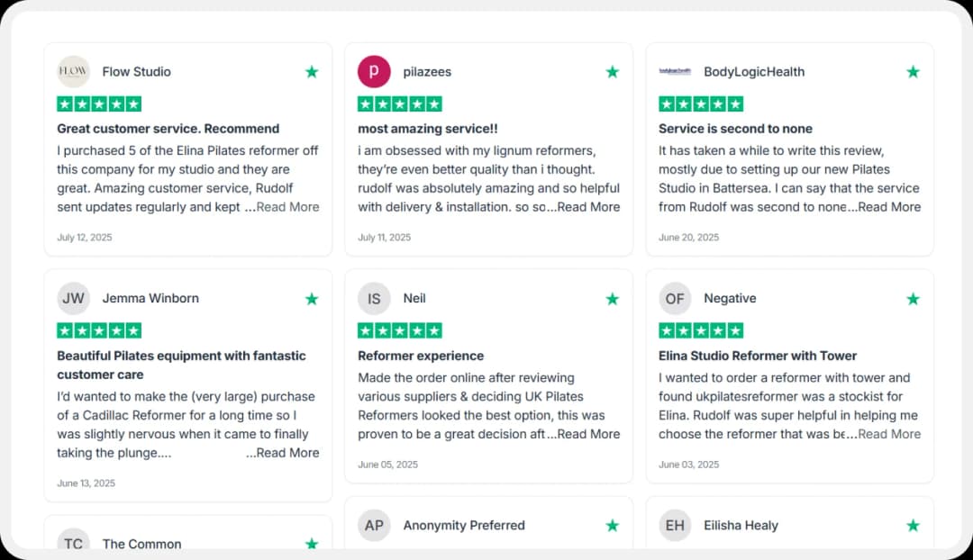The width and height of the screenshot is (973, 560).
Task: Click Read More on the pilazees review
Action: point(588,206)
